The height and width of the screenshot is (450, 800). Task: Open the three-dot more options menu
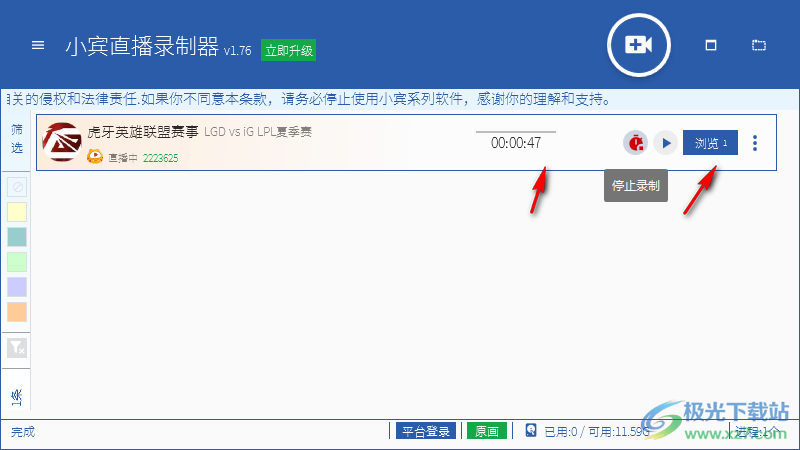click(x=755, y=143)
